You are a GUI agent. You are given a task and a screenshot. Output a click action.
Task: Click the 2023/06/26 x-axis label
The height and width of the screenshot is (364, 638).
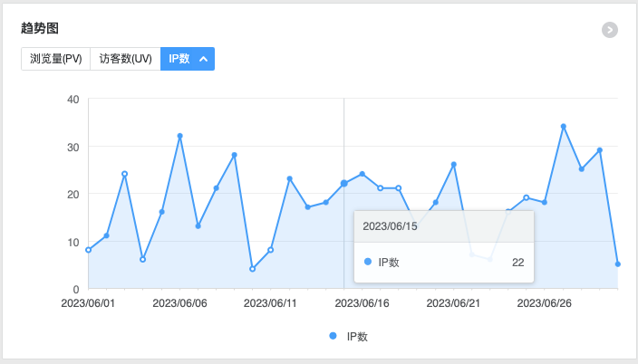point(545,303)
